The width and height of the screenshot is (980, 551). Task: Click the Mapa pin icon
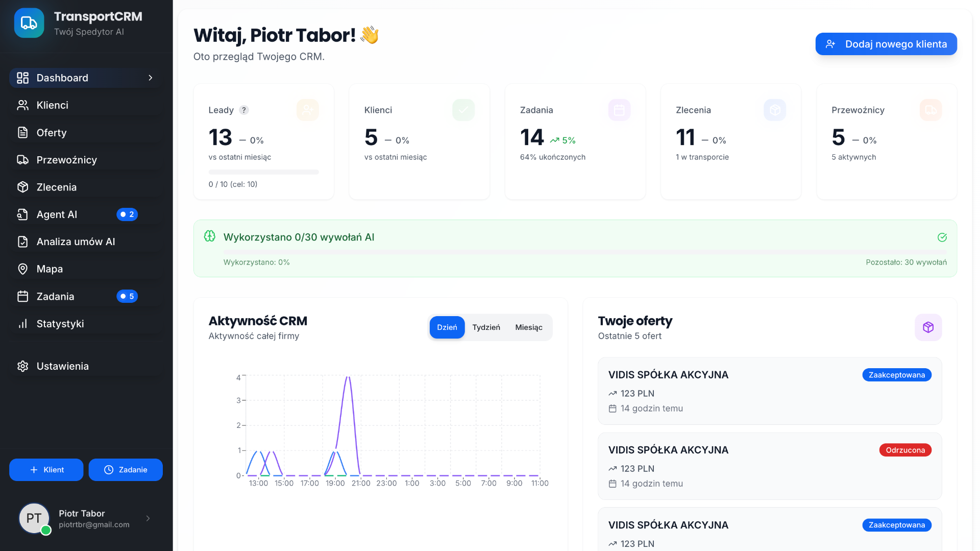point(22,269)
